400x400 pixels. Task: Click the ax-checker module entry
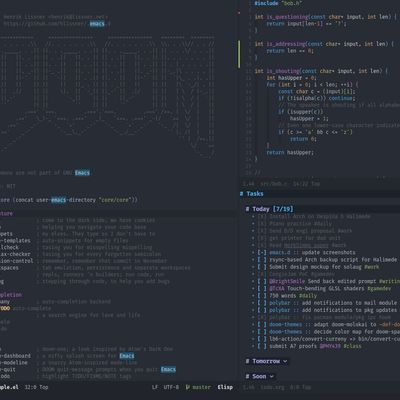click(x=15, y=254)
